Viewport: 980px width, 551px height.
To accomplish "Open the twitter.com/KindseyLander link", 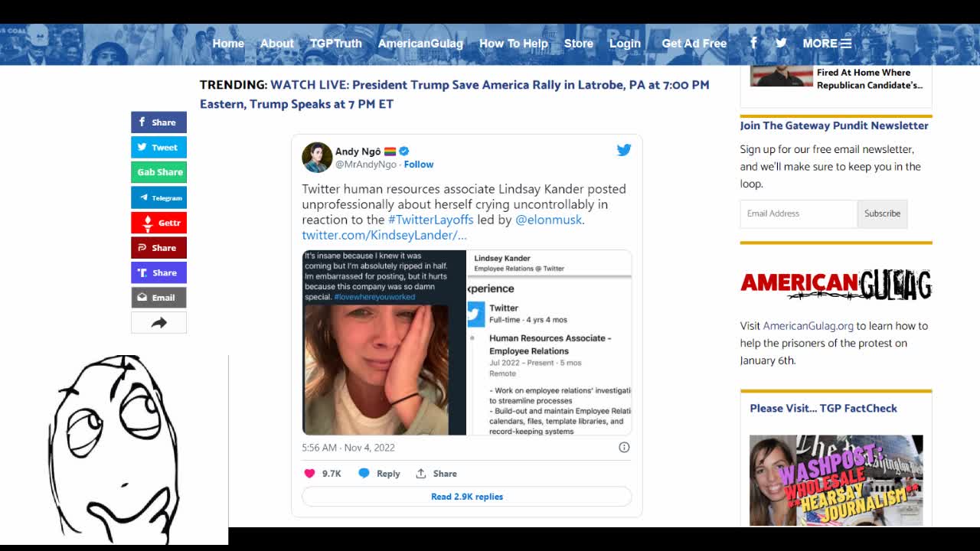I will point(384,235).
